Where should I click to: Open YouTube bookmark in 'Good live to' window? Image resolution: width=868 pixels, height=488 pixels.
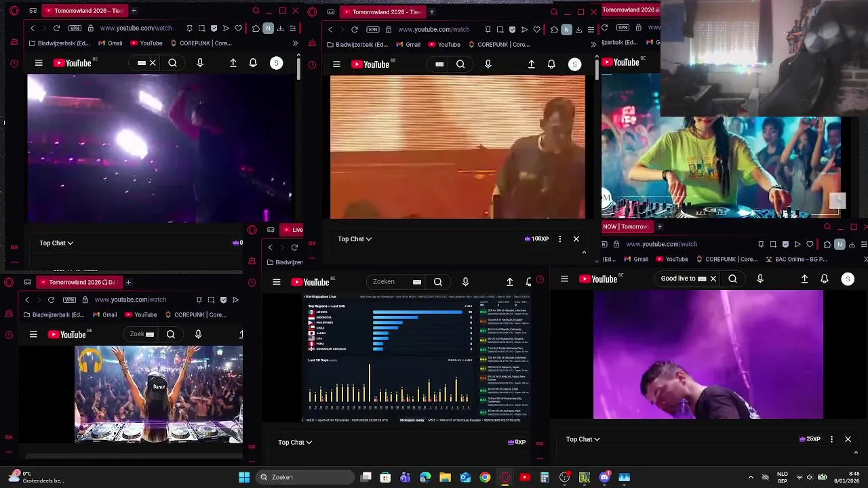(671, 259)
